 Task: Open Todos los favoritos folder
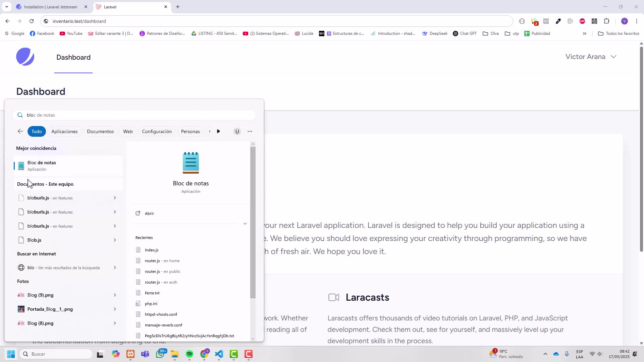coord(619,34)
